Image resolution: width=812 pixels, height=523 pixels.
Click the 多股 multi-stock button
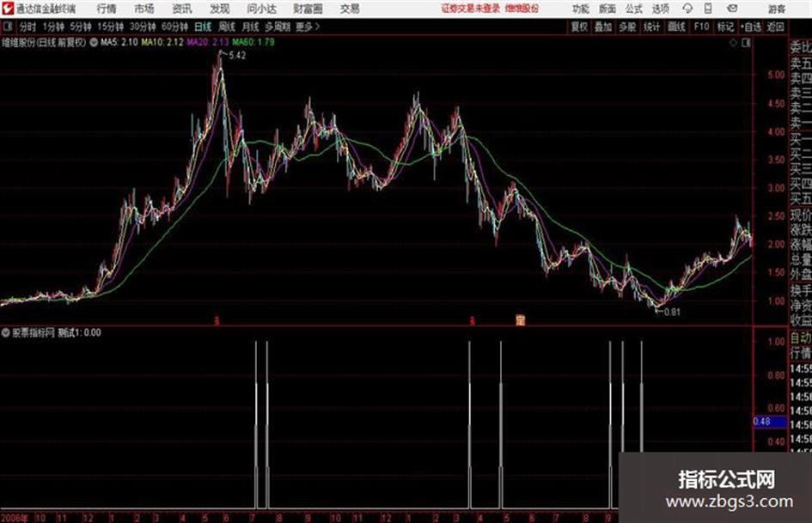(627, 27)
